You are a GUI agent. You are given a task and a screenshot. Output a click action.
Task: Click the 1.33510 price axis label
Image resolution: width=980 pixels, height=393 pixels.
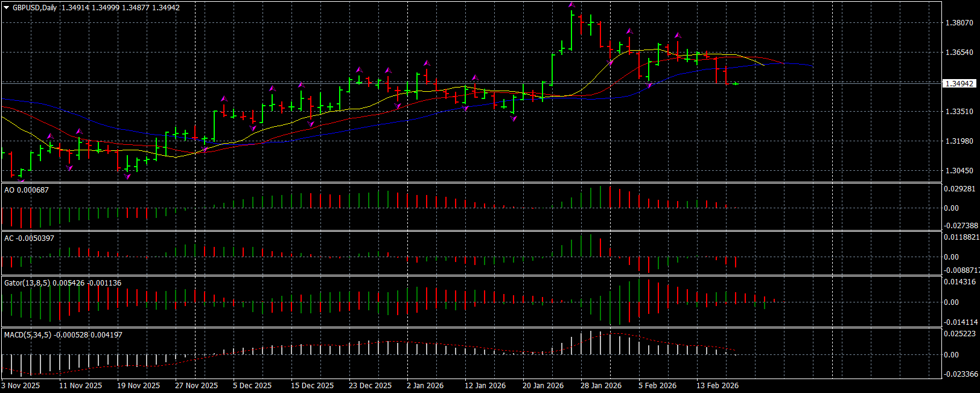[x=959, y=112]
